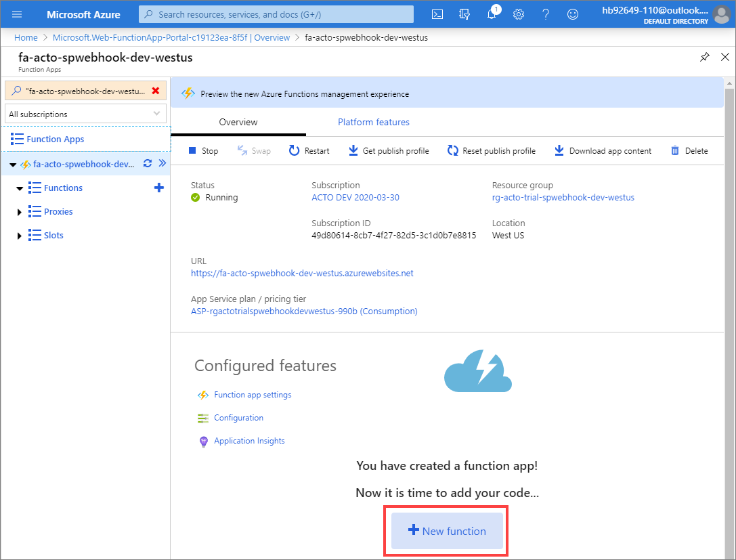Click the vertical scrollbar up arrow
Viewport: 736px width, 560px height.
(x=729, y=83)
